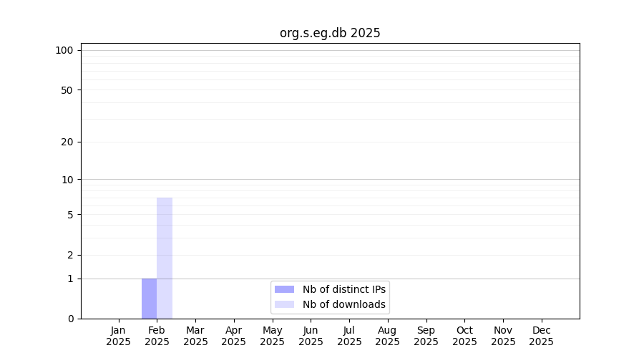The height and width of the screenshot is (358, 644).
Task: Click the 100 tick on the y-axis
Action: pos(64,50)
